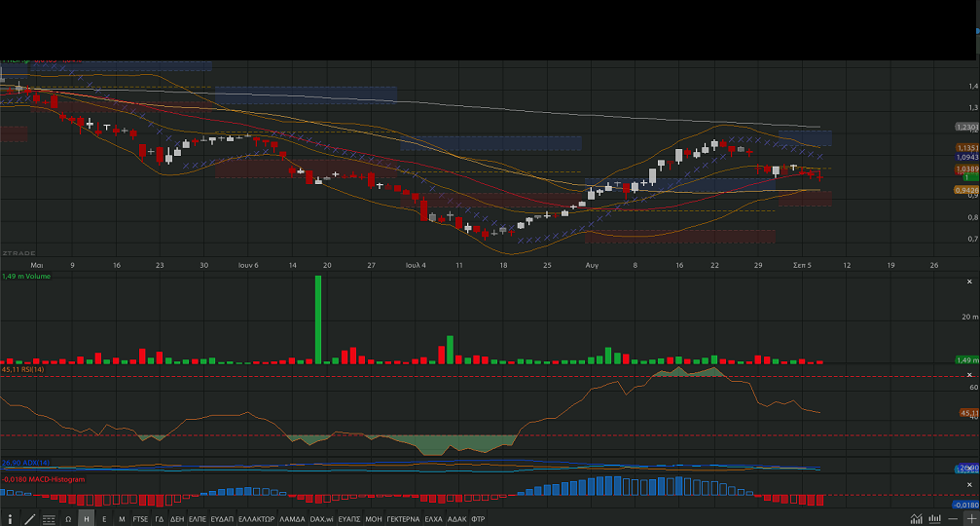980x526 pixels.
Task: Open the indicators bar-chart icon
Action: pyautogui.click(x=935, y=518)
